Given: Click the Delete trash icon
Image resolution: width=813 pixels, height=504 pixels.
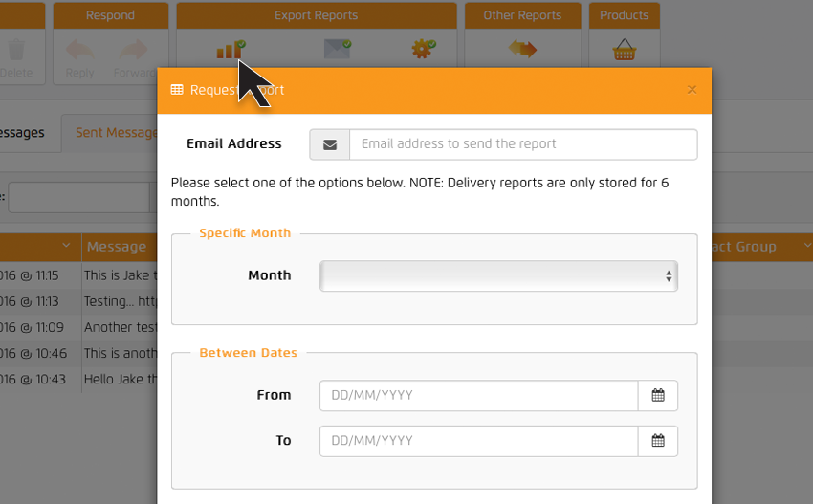Looking at the screenshot, I should (x=16, y=50).
